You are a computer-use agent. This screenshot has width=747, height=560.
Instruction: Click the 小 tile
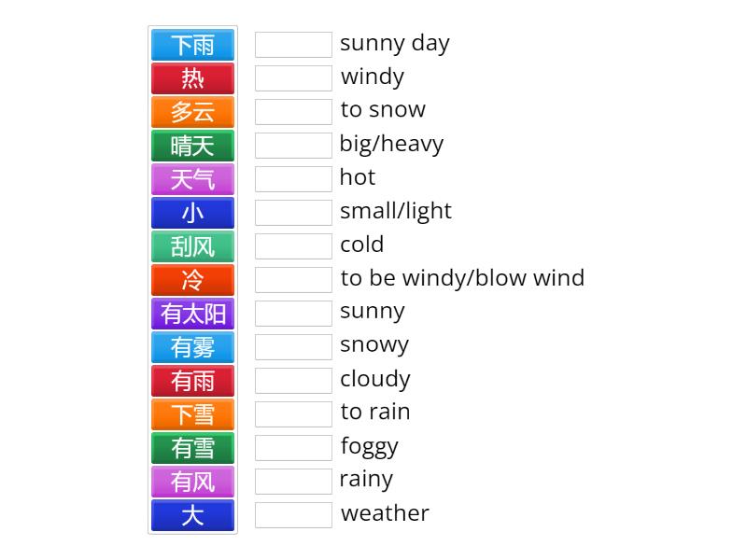point(192,212)
